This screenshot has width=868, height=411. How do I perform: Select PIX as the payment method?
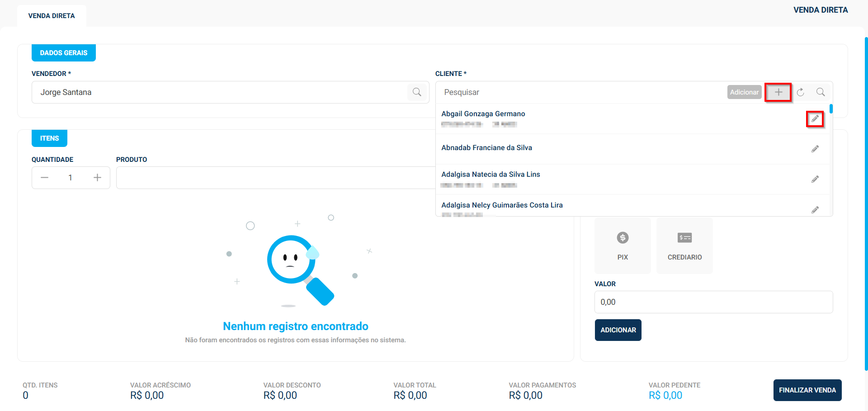tap(623, 246)
